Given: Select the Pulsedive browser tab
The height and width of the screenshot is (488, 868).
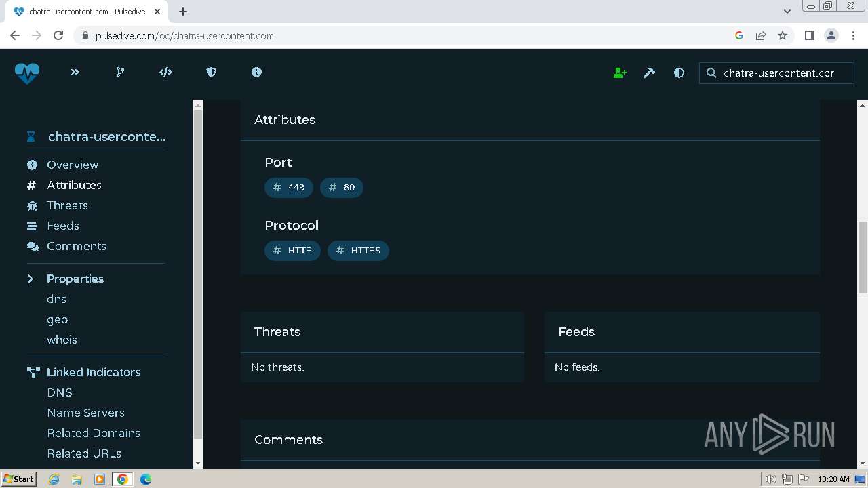Looking at the screenshot, I should (87, 12).
